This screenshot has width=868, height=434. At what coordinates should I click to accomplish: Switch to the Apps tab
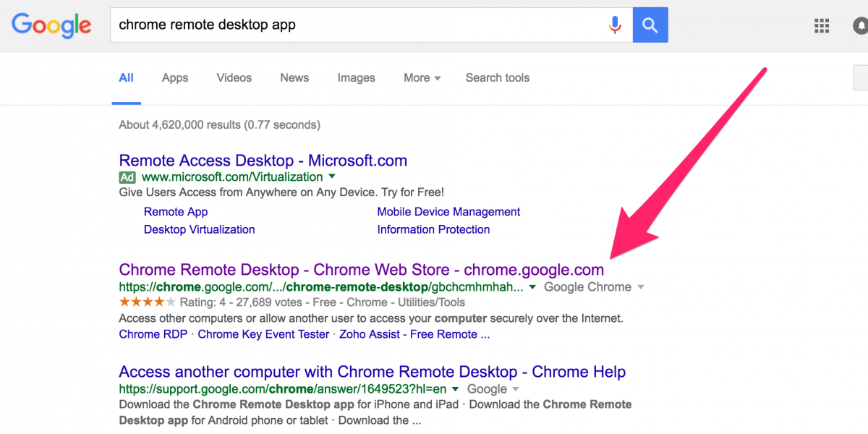click(175, 78)
